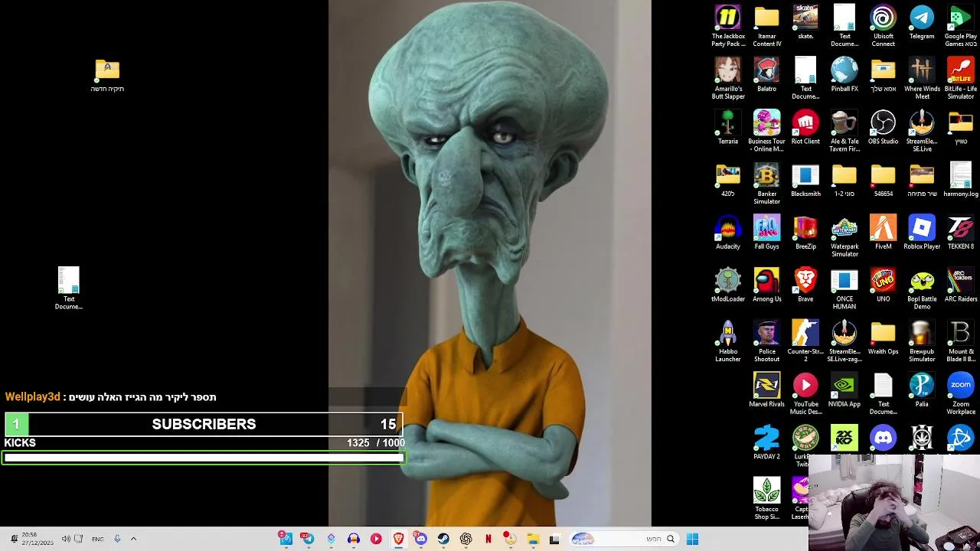Open Zoom Workplace shortcut

click(x=960, y=394)
